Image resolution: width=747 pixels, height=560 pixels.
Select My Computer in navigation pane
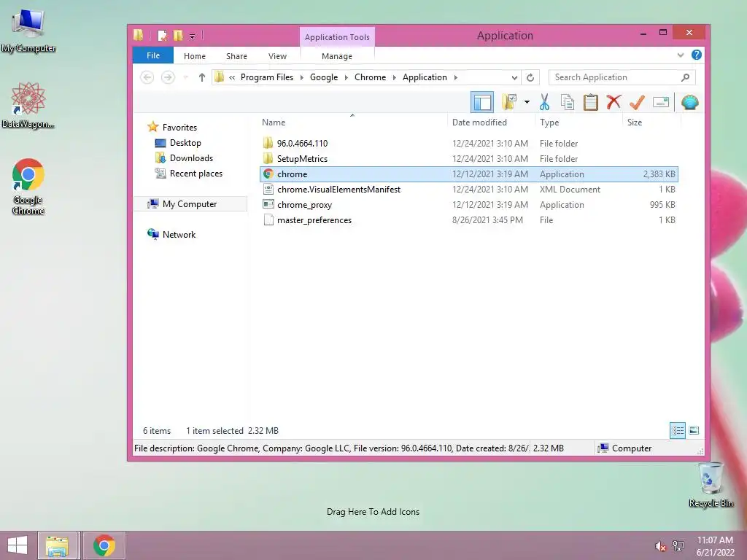pos(190,204)
